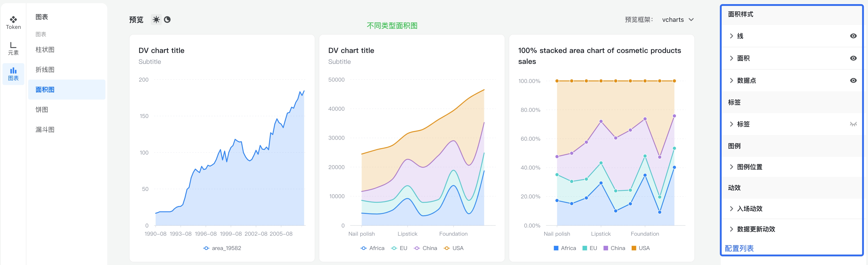This screenshot has width=868, height=265.
Task: Click China legend marker in middle chart
Action: pyautogui.click(x=417, y=248)
